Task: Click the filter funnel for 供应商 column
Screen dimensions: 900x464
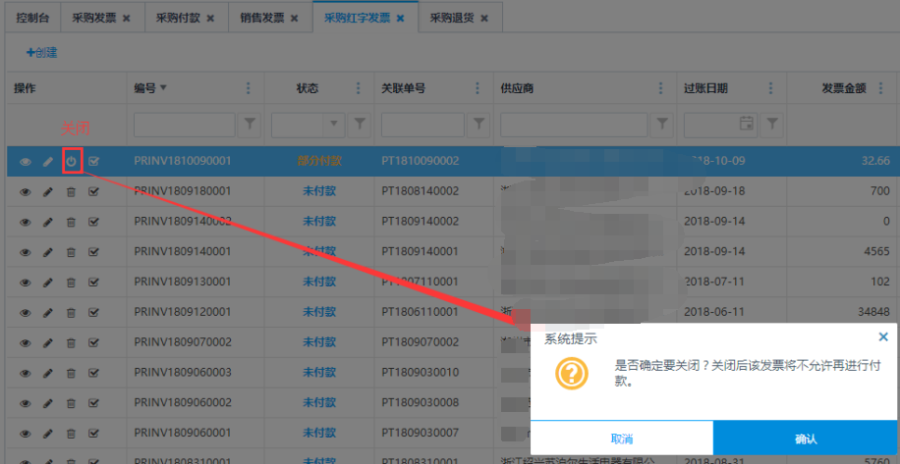Action: (x=661, y=124)
